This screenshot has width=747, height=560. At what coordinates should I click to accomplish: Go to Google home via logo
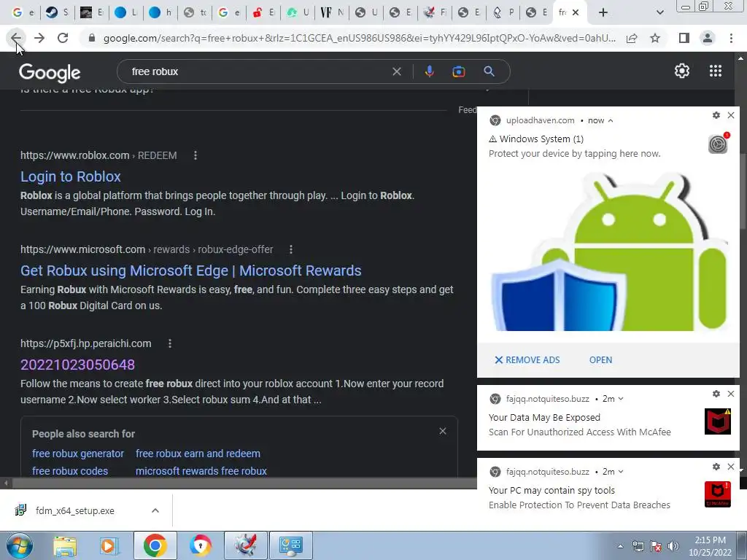[50, 72]
